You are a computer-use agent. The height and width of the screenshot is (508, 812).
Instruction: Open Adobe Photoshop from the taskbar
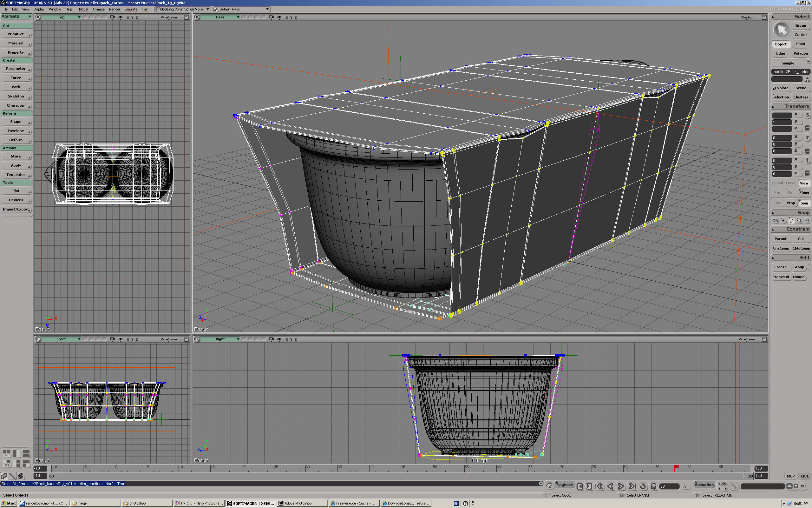pyautogui.click(x=302, y=503)
